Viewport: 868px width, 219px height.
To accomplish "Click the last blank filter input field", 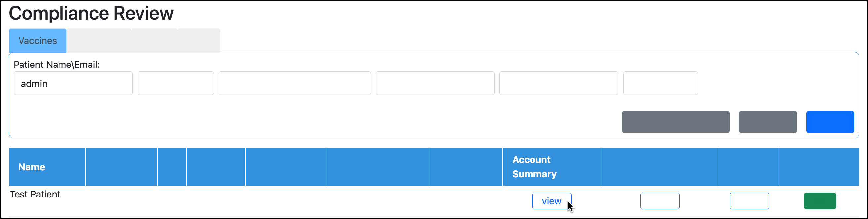I will 660,83.
